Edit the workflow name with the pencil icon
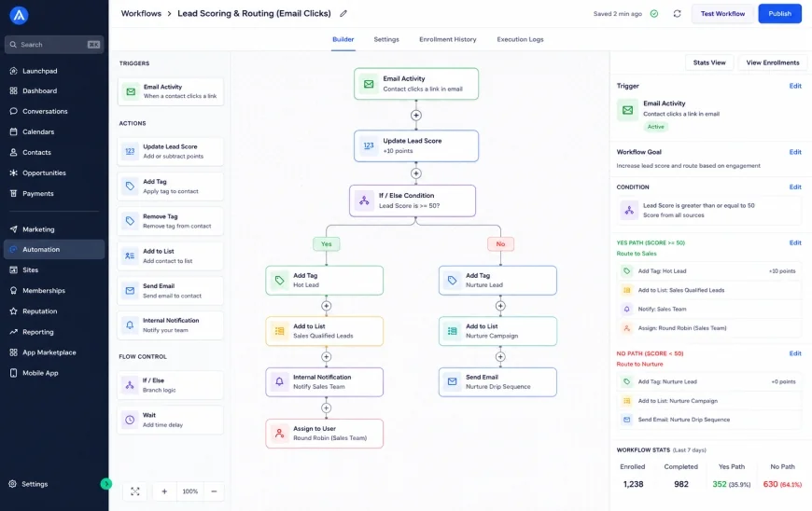 343,13
